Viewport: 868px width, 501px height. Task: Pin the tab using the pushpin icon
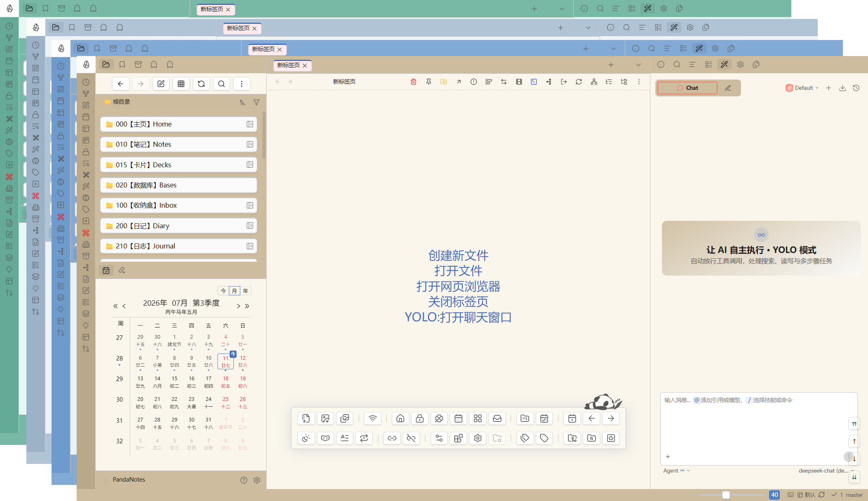[x=429, y=82]
